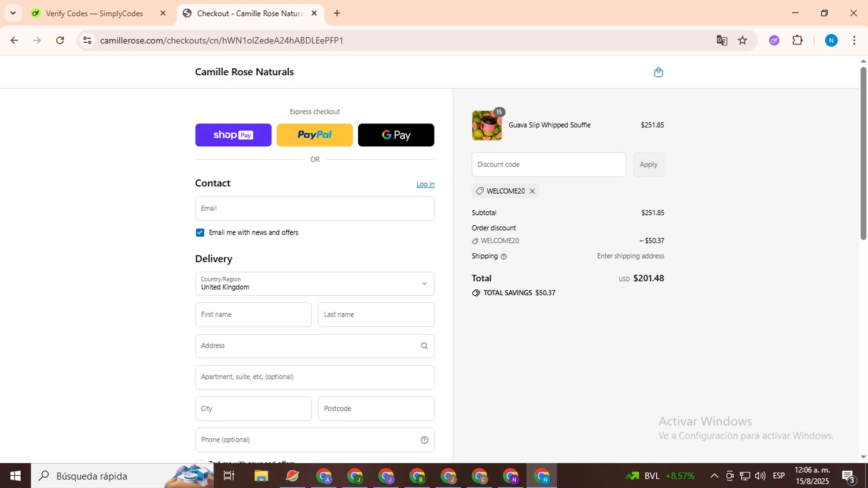Click the shipping info question icon
The image size is (868, 488).
click(503, 256)
